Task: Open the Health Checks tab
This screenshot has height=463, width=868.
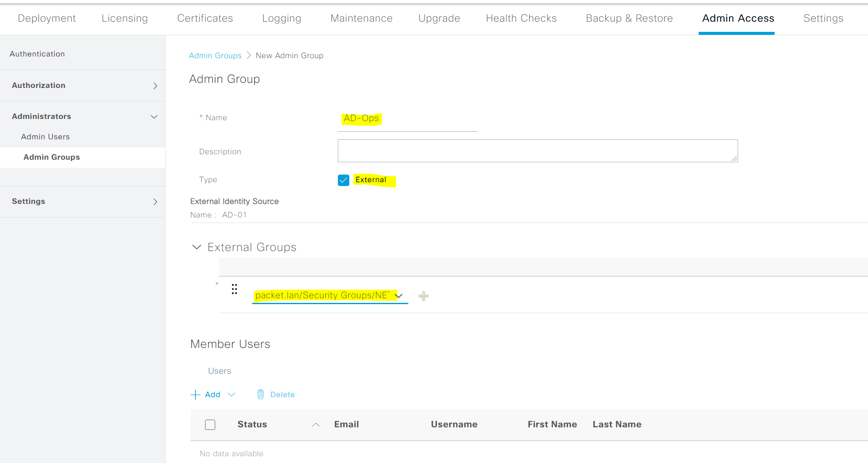Action: (x=521, y=18)
